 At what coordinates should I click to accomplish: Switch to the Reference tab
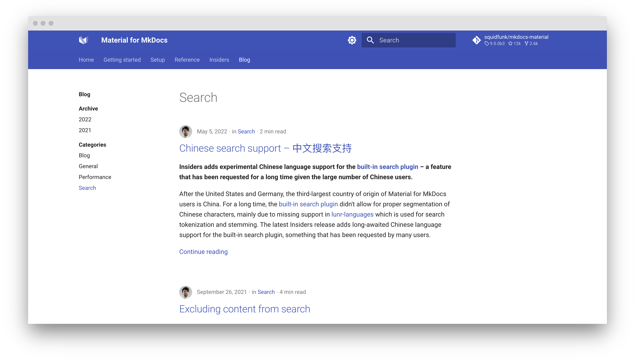[x=187, y=60]
